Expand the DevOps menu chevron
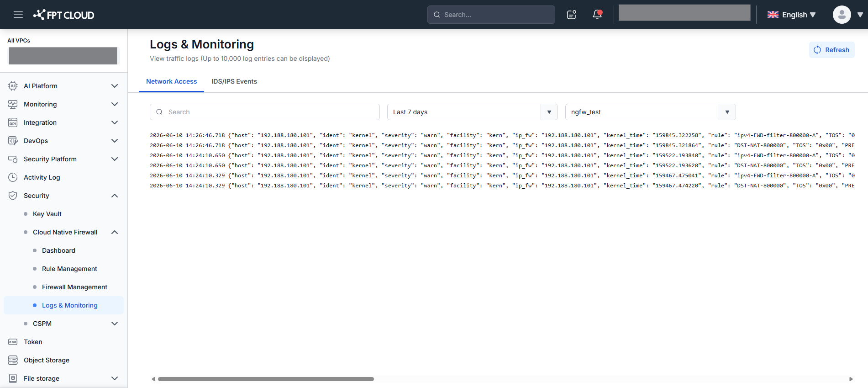 115,141
